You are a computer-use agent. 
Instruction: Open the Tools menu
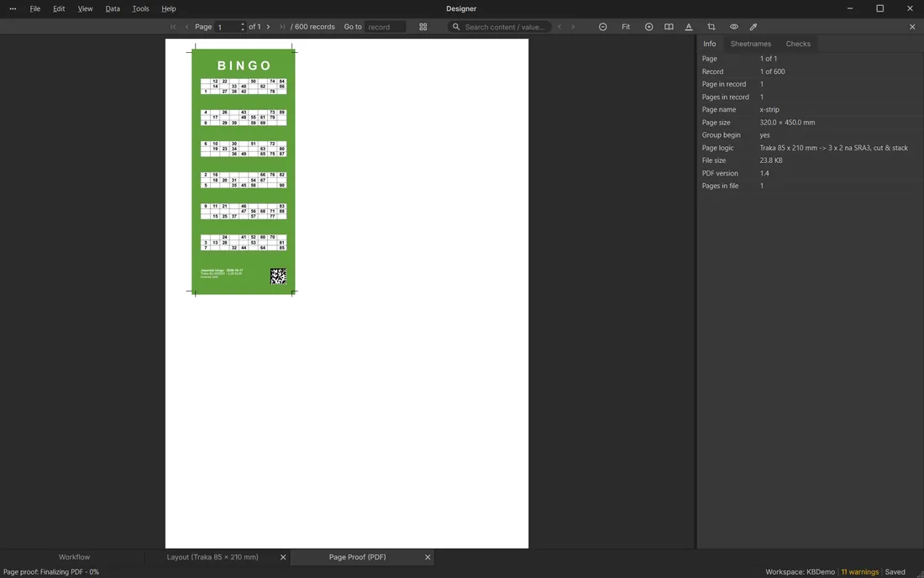point(140,9)
